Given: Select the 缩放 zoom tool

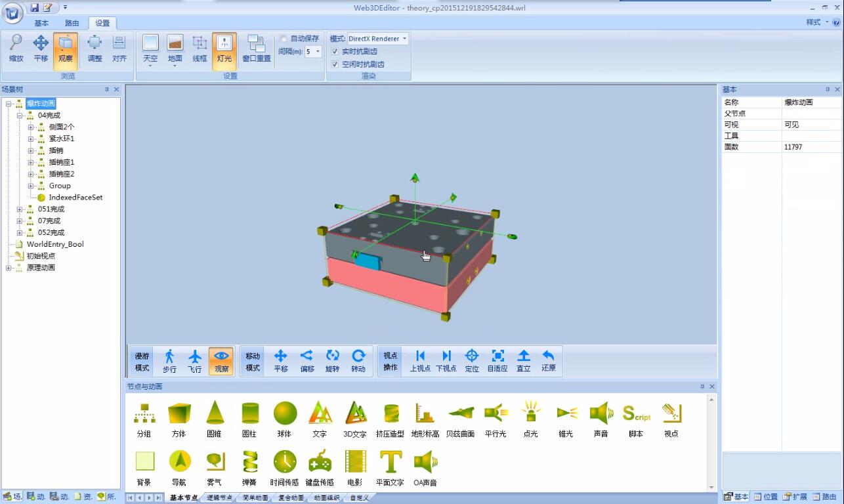Looking at the screenshot, I should [x=16, y=49].
